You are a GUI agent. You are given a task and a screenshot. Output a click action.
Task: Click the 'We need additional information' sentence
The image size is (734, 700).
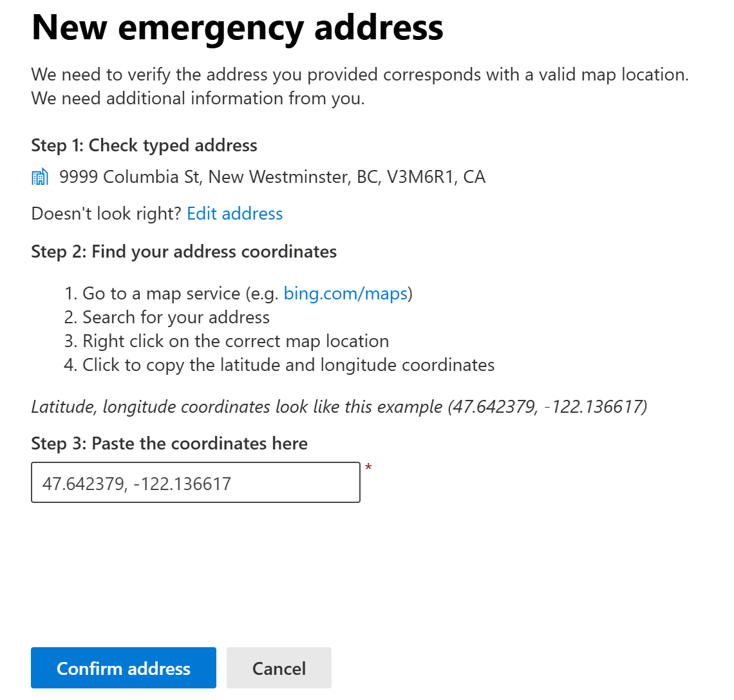click(198, 99)
